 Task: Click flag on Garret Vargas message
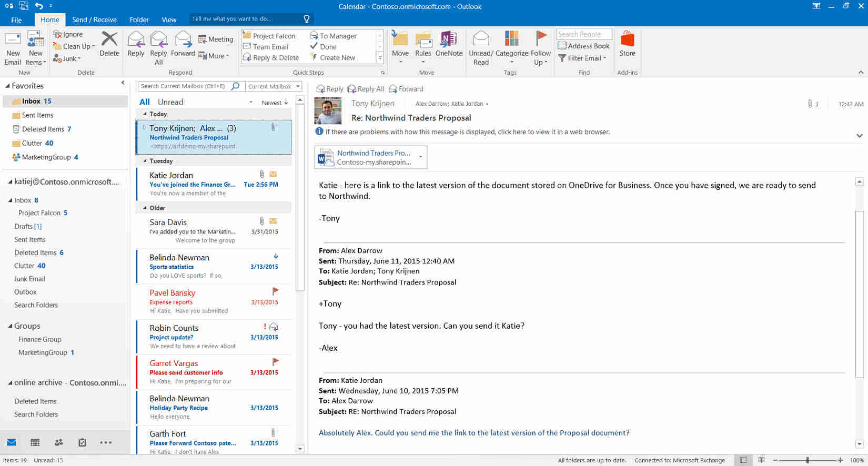coord(275,361)
